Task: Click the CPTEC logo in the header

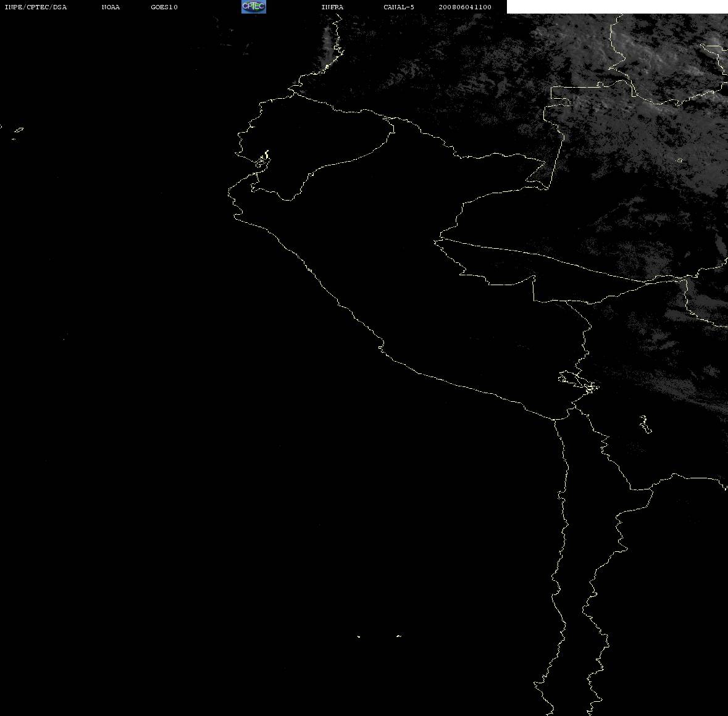Action: click(254, 7)
